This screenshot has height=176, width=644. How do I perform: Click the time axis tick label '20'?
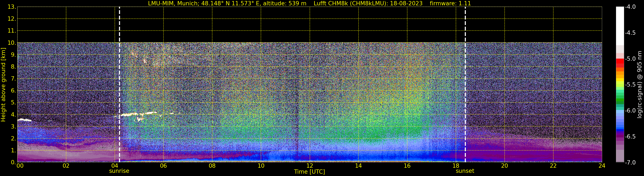pos(505,166)
